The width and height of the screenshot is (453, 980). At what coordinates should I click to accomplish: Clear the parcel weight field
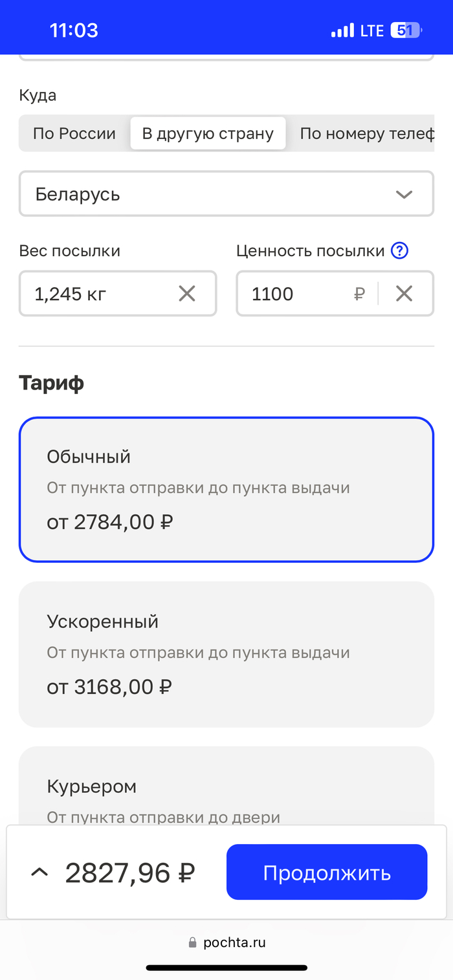click(x=187, y=294)
